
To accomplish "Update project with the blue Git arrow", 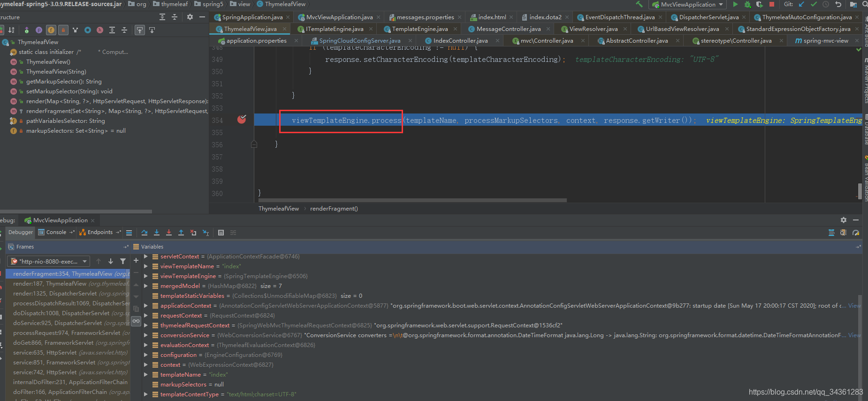I will tap(801, 4).
